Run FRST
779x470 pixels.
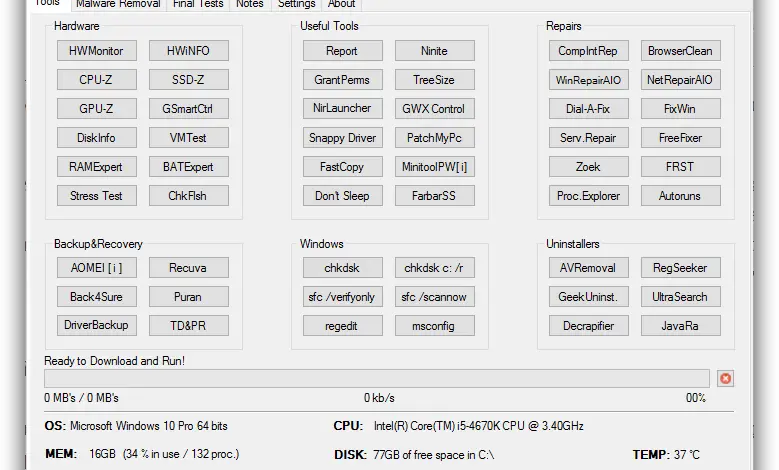(x=680, y=167)
